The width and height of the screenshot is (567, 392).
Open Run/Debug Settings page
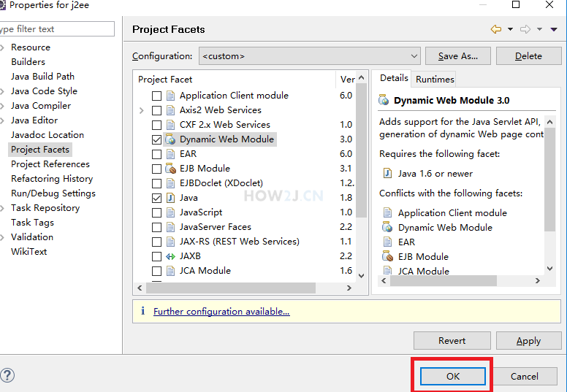[x=53, y=193]
